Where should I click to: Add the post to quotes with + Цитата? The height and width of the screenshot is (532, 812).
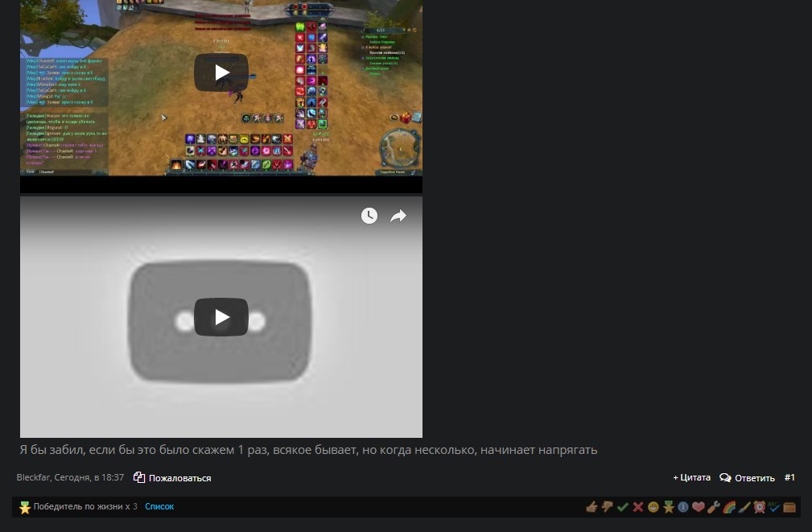coord(691,477)
